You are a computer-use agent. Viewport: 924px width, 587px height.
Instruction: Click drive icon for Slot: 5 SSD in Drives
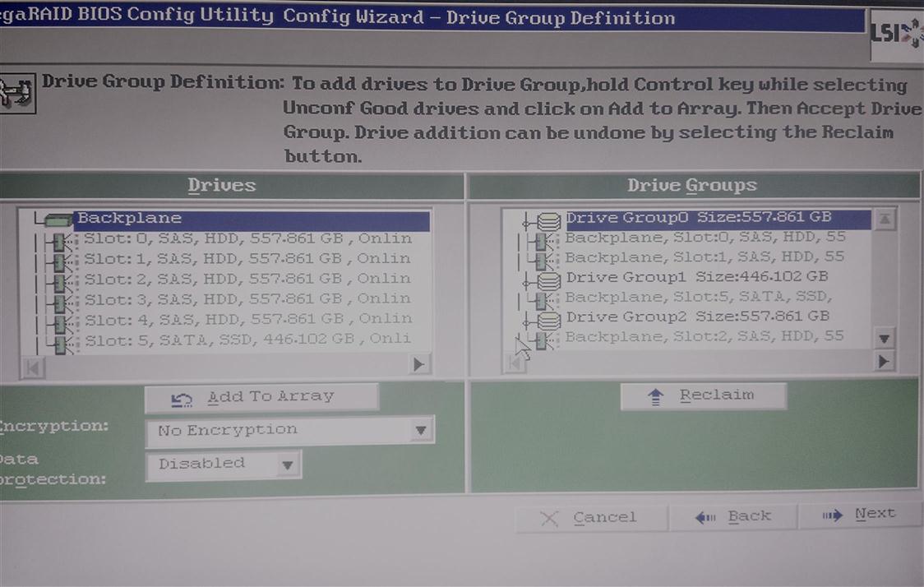(63, 344)
